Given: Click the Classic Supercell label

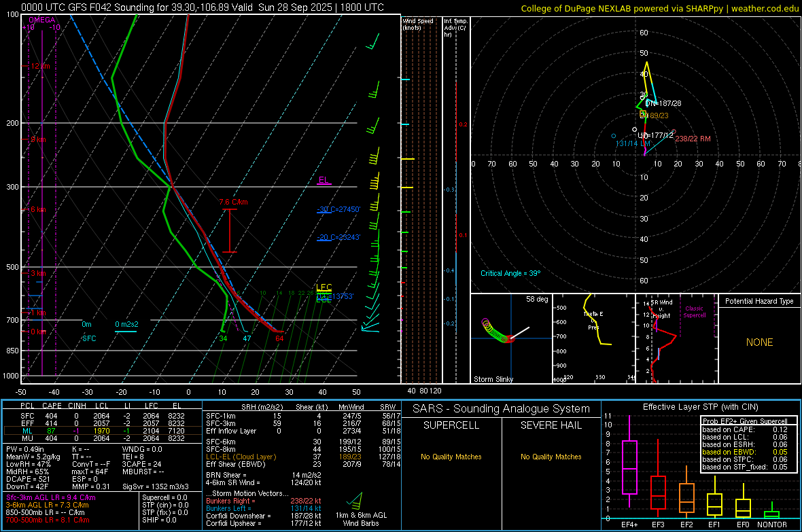Looking at the screenshot, I should [694, 312].
